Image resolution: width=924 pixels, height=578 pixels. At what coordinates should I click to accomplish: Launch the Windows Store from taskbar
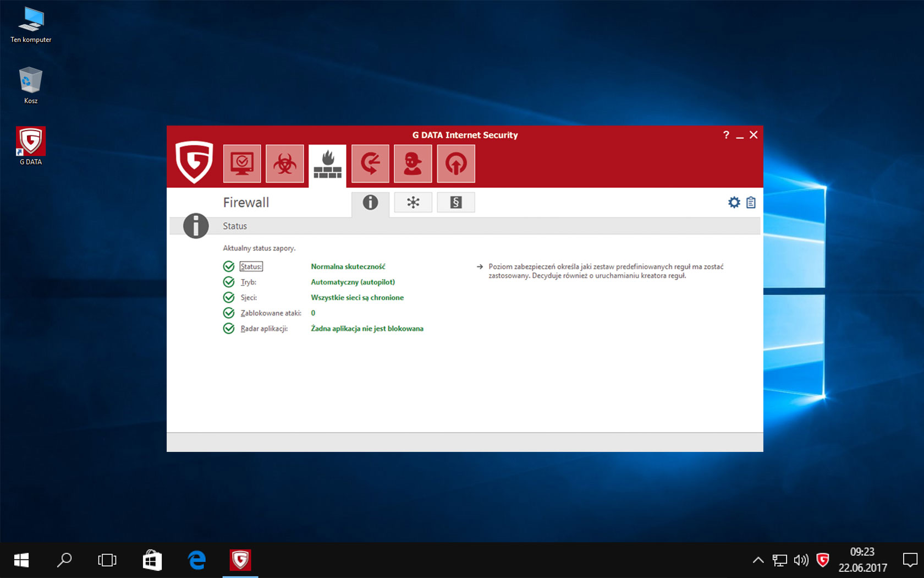(x=152, y=560)
